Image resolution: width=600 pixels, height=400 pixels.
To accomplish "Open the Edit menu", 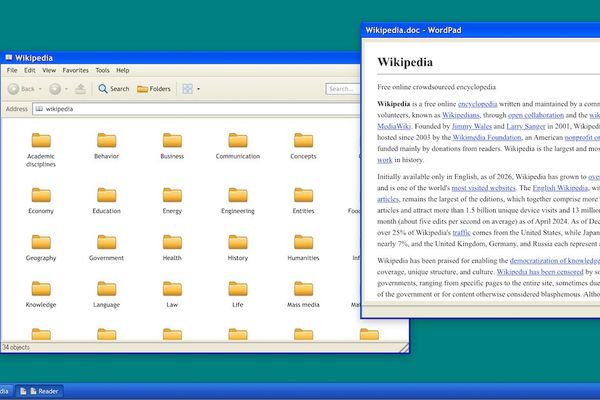I will point(29,70).
